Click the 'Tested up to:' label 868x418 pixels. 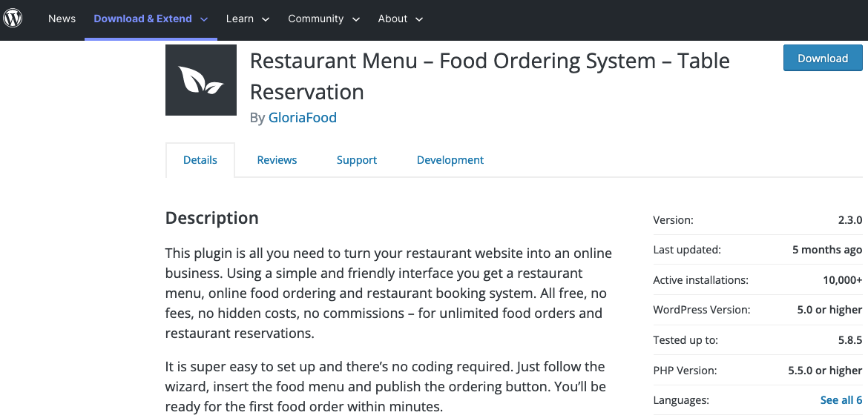point(685,340)
